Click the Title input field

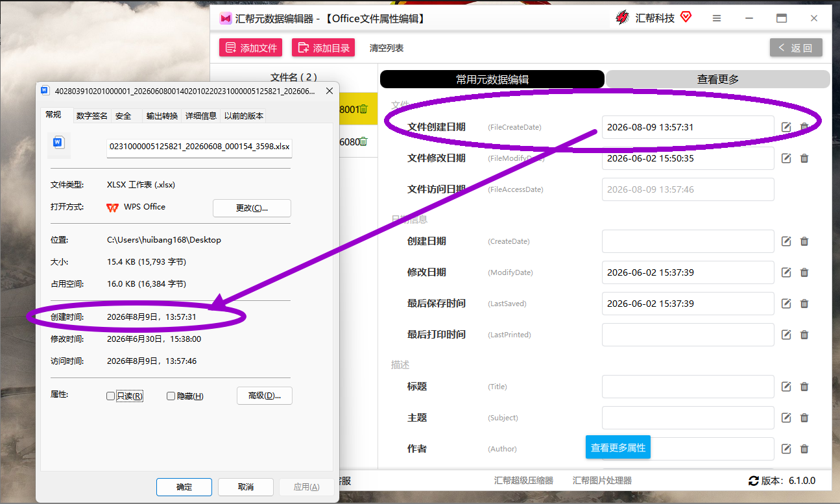click(x=688, y=387)
